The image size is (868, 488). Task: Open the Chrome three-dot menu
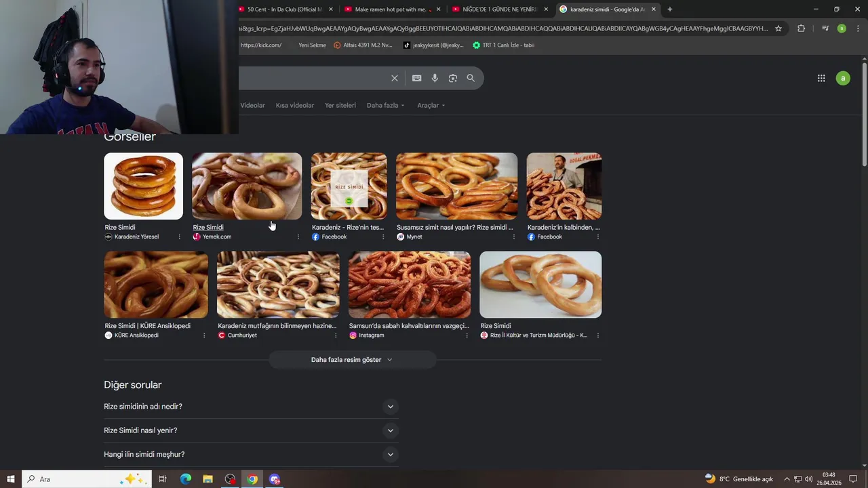tap(858, 28)
